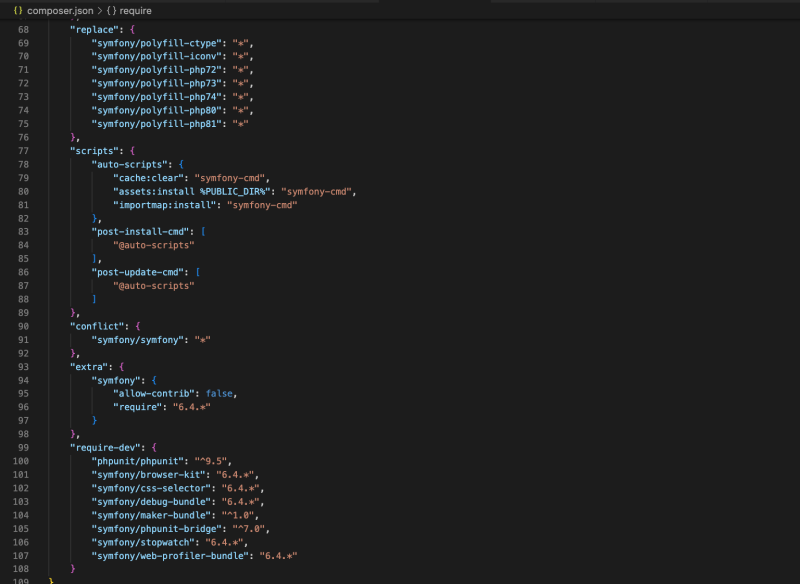
Task: Click line number 77 in the gutter
Action: 23,151
